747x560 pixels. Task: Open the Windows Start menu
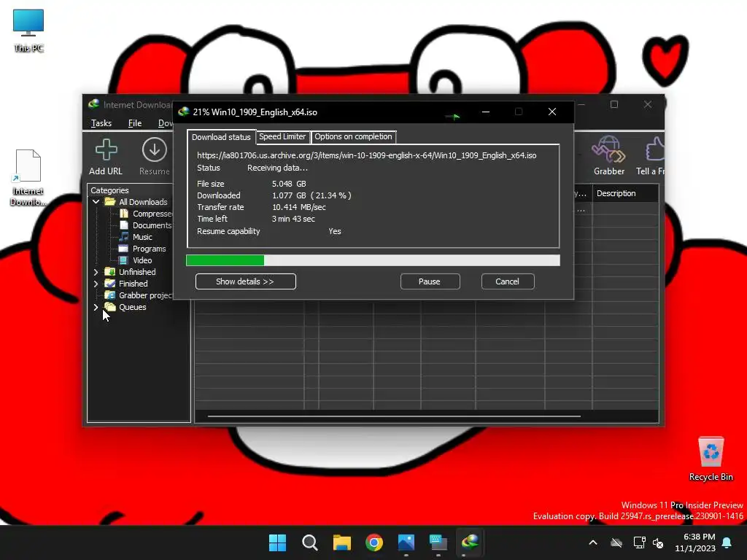[277, 542]
